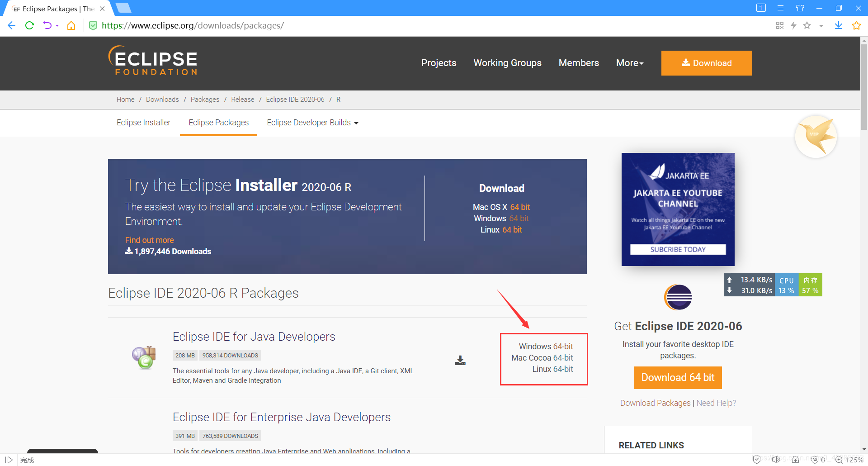Toggle the status bar sound speaker icon
Viewport: 868px width, 466px height.
776,460
